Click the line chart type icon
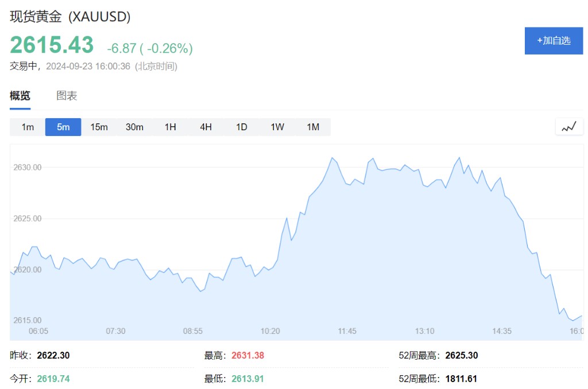588x389 pixels. (x=568, y=127)
